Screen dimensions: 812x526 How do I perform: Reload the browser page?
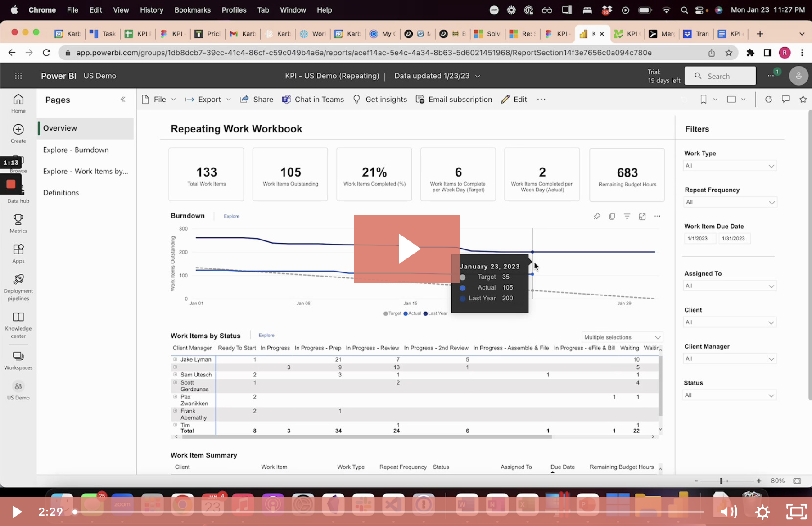tap(46, 53)
